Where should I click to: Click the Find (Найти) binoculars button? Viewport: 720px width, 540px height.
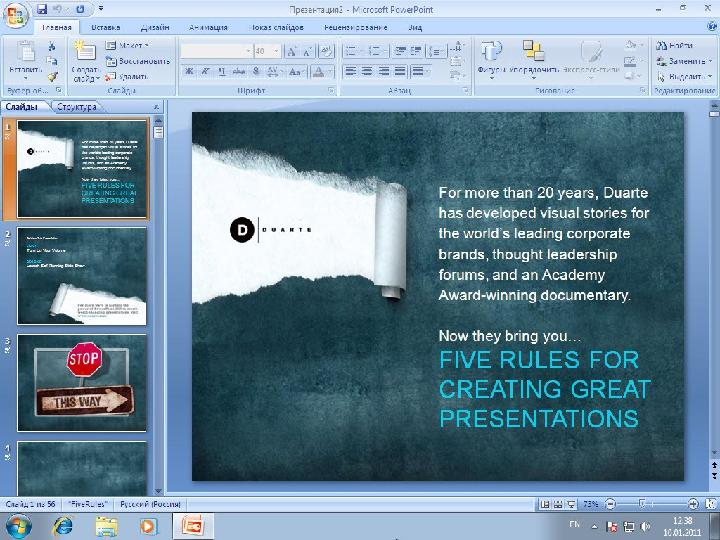[675, 45]
